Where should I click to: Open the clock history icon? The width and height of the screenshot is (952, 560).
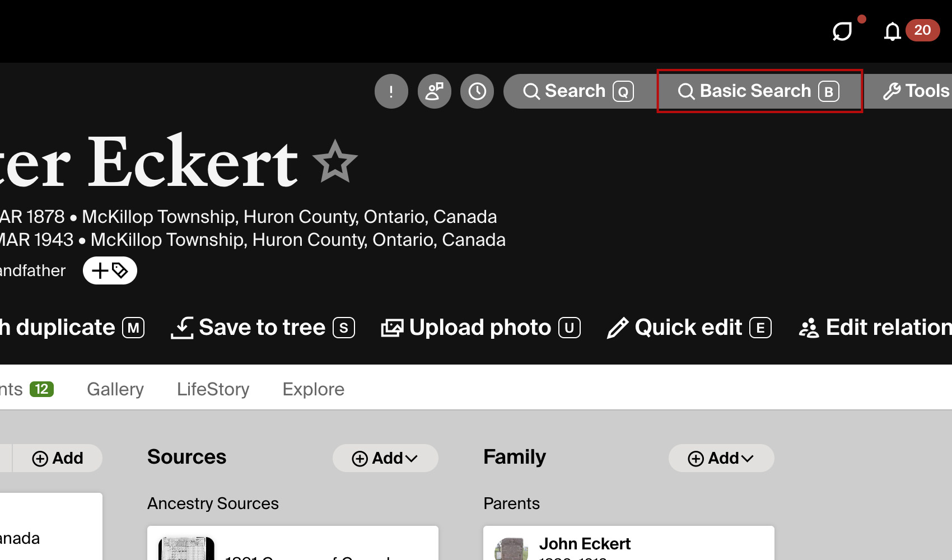pos(477,91)
